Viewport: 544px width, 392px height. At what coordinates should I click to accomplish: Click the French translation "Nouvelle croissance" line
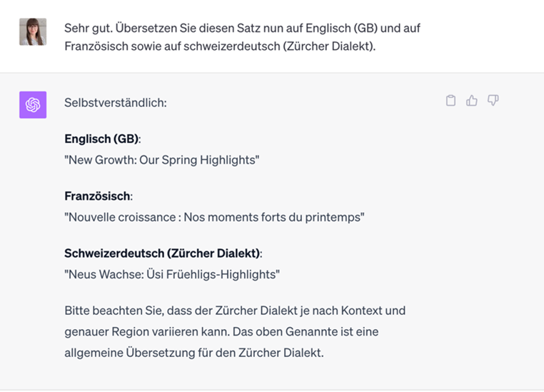[214, 217]
